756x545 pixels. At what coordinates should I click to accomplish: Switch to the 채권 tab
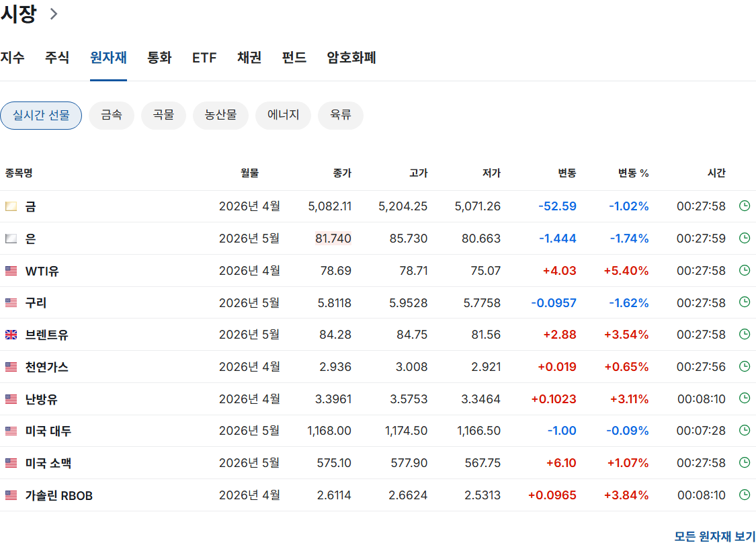click(x=249, y=57)
